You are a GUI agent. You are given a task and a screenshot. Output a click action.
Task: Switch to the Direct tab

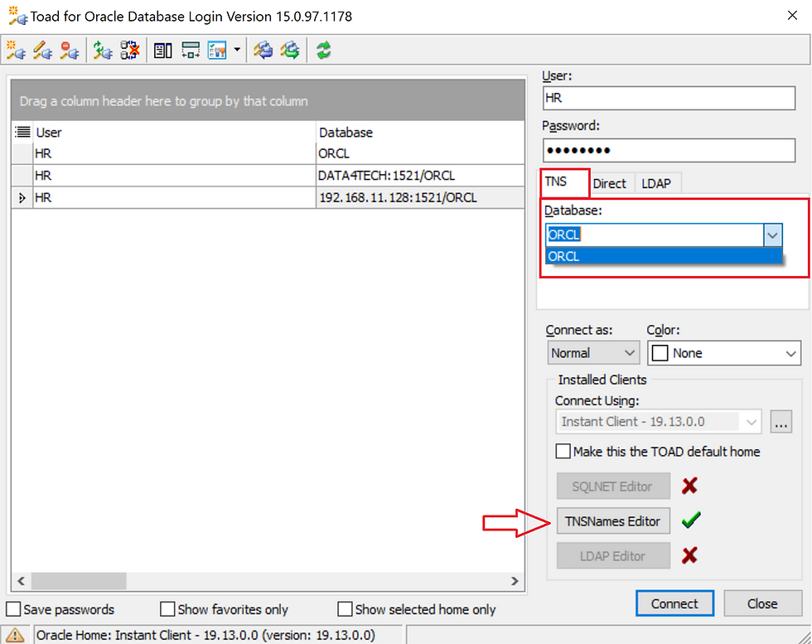coord(609,183)
